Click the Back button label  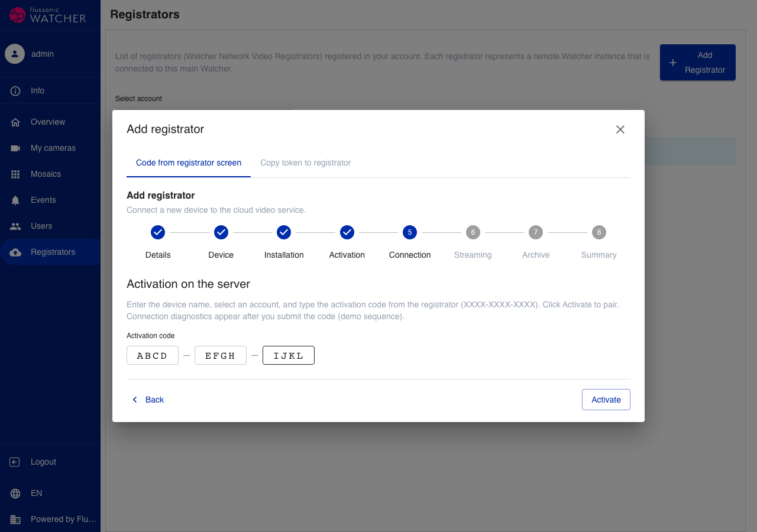click(x=154, y=400)
